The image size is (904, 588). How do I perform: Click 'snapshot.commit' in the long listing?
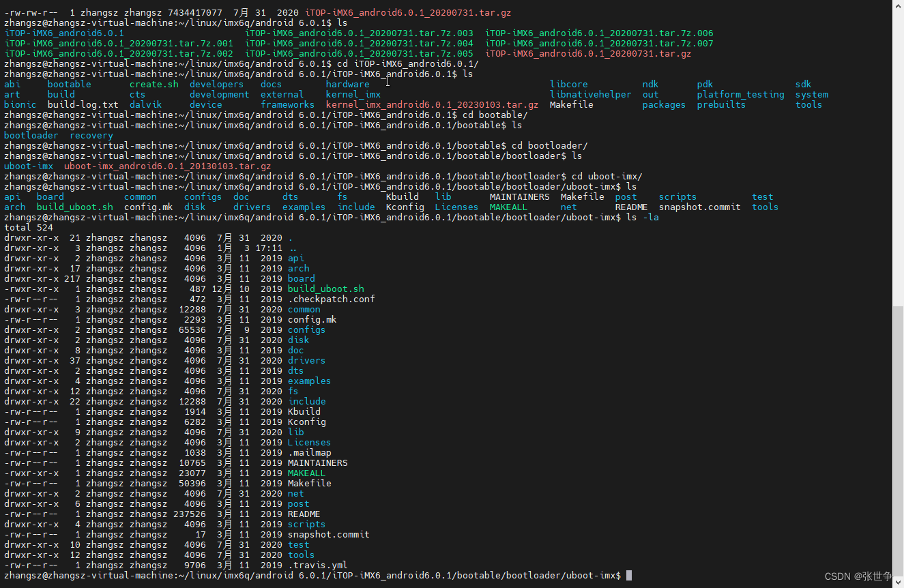click(x=329, y=535)
